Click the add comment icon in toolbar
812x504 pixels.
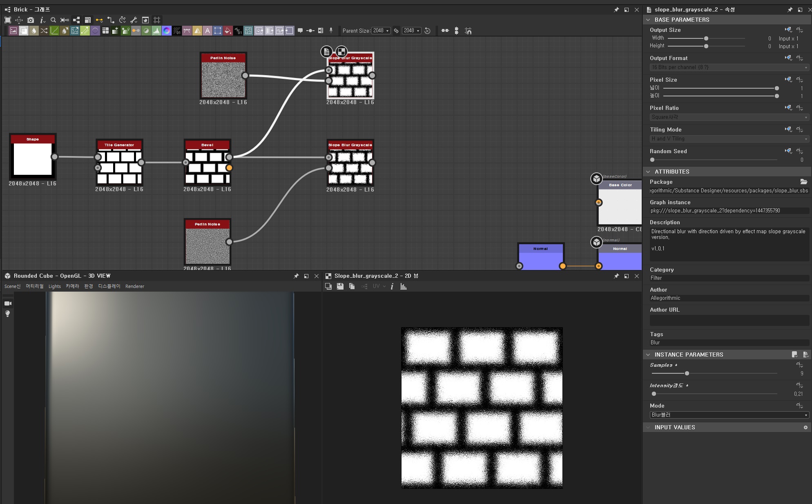300,31
